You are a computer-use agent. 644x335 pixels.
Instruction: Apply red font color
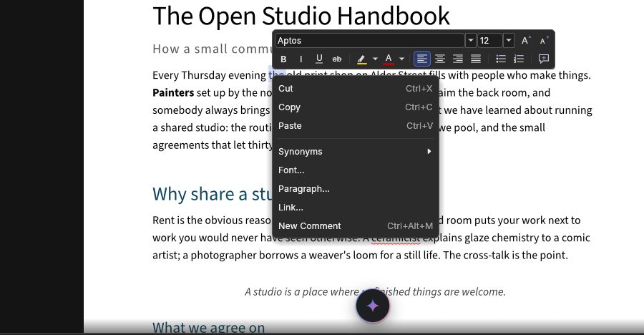coord(389,59)
